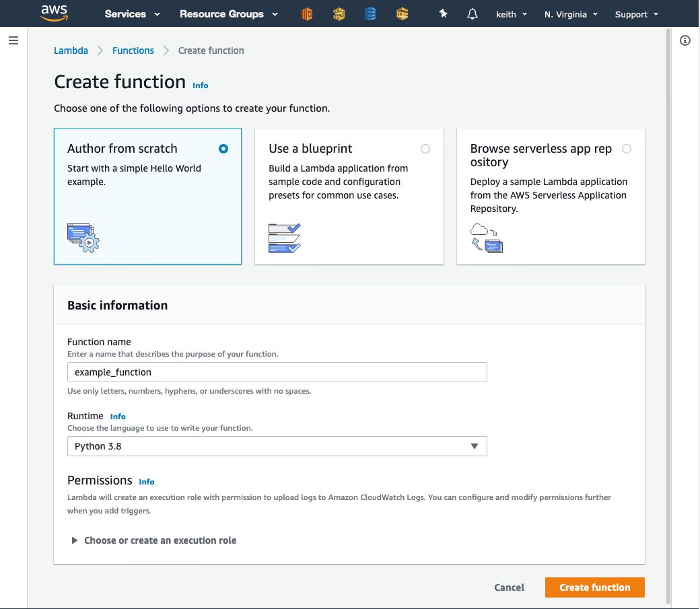
Task: Click 'Create function' breadcrumb text
Action: point(211,50)
